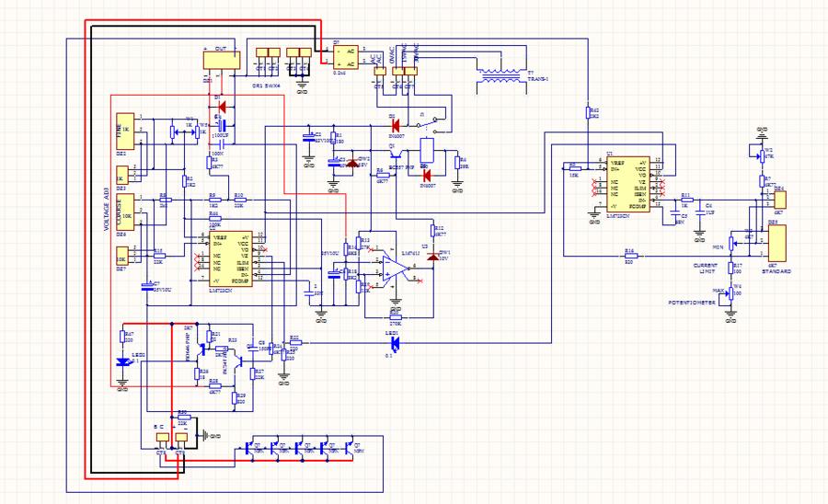Image resolution: width=828 pixels, height=504 pixels.
Task: Select the LED2 diode near R47
Action: pyautogui.click(x=121, y=362)
